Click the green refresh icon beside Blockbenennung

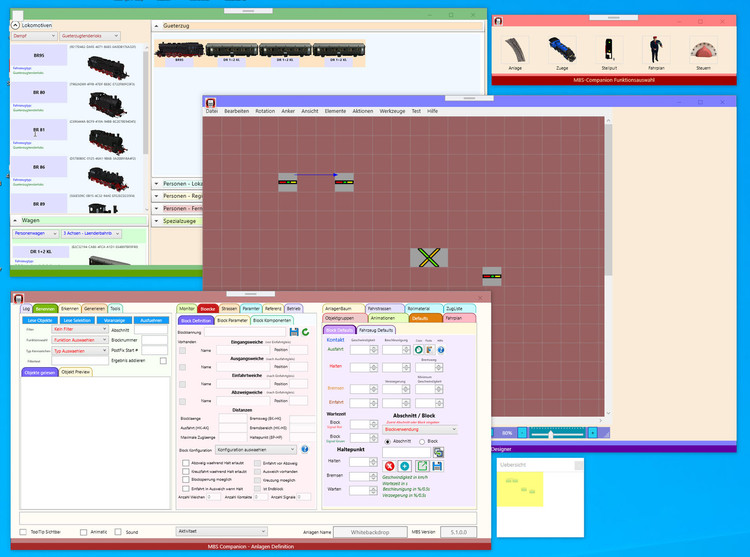(305, 331)
